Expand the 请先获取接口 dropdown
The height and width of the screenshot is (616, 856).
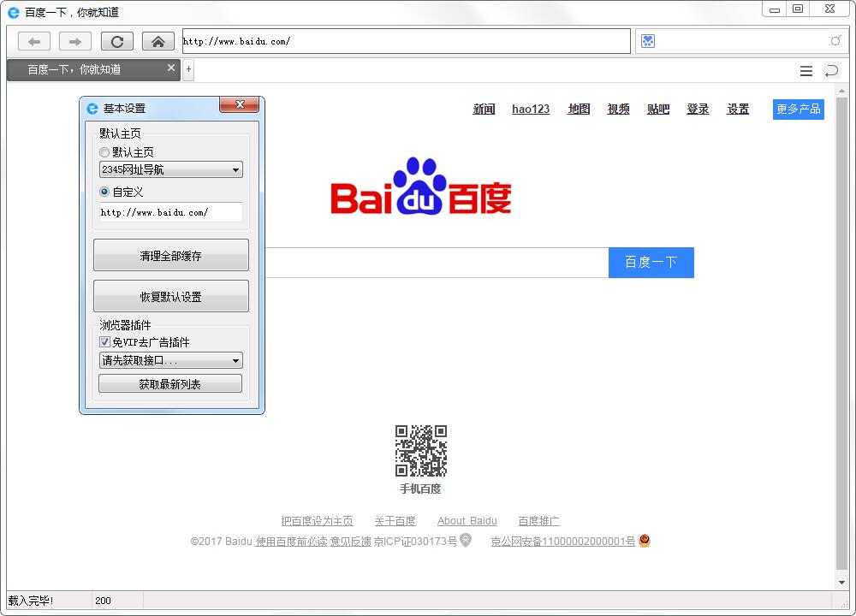click(x=171, y=360)
